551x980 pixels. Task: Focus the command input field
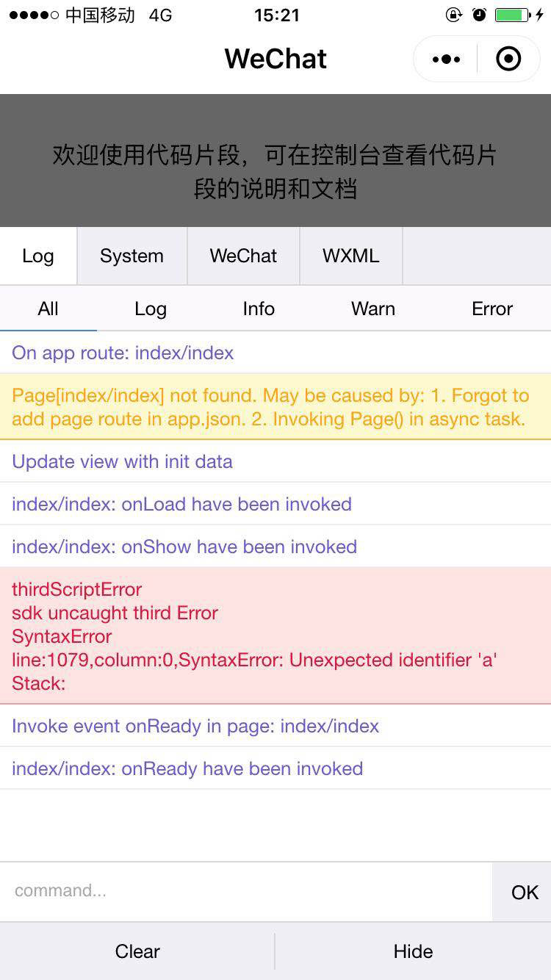click(x=246, y=892)
